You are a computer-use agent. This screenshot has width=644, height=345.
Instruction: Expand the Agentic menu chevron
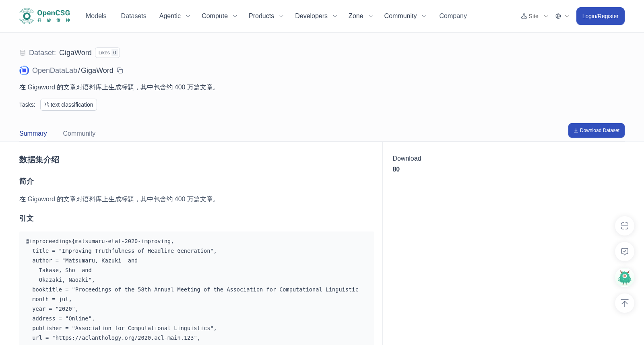[188, 16]
